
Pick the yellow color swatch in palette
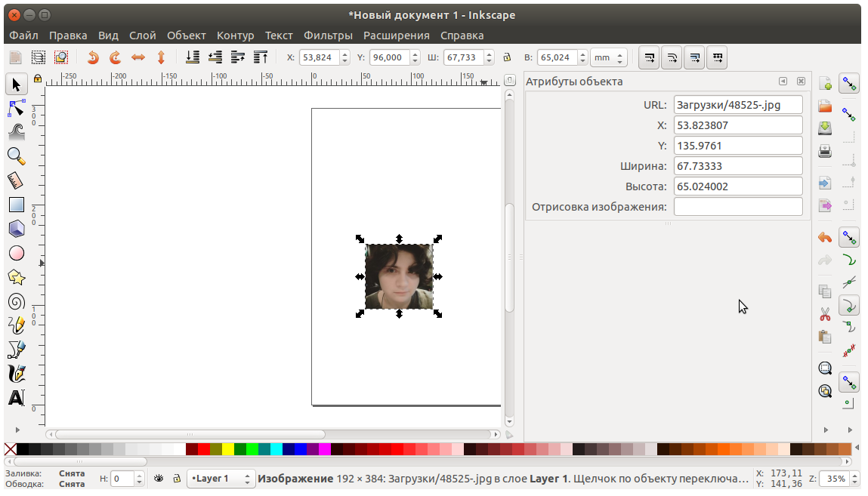(x=228, y=450)
